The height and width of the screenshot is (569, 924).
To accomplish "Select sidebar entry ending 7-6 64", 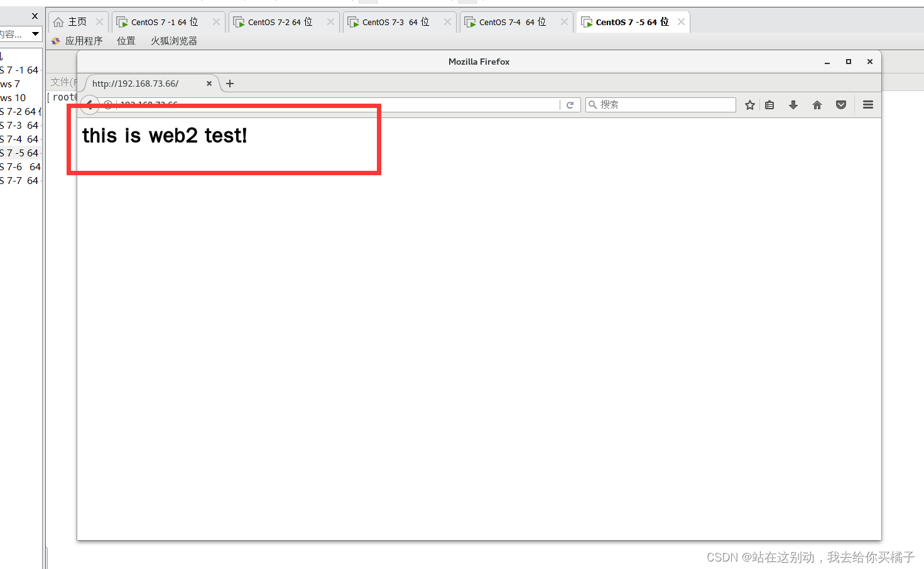I will point(20,166).
